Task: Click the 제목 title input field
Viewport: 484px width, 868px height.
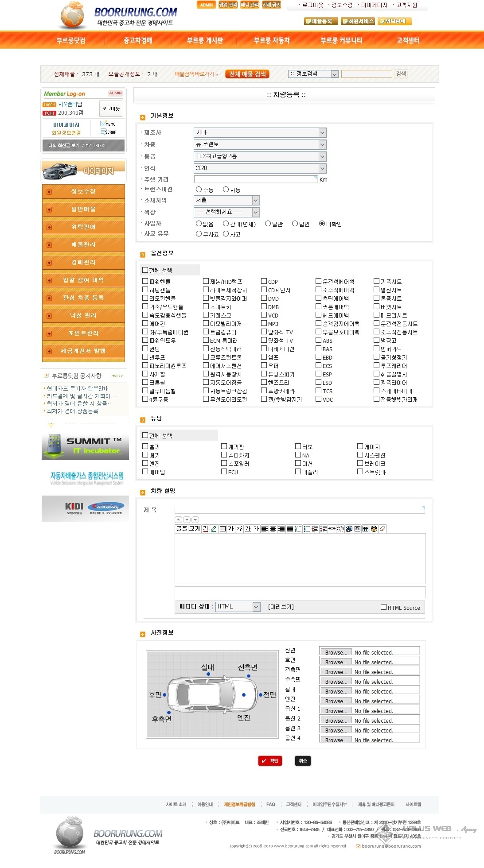Action: (300, 510)
